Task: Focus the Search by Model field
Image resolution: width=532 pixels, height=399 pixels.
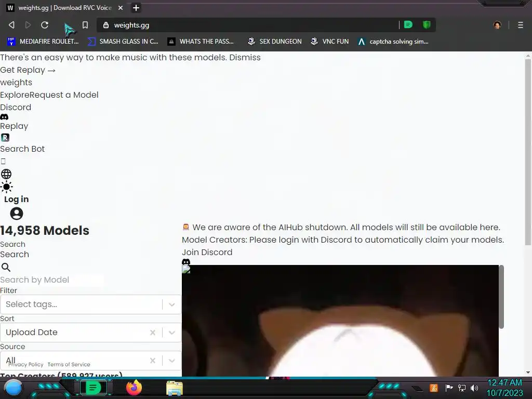Action: coord(51,280)
